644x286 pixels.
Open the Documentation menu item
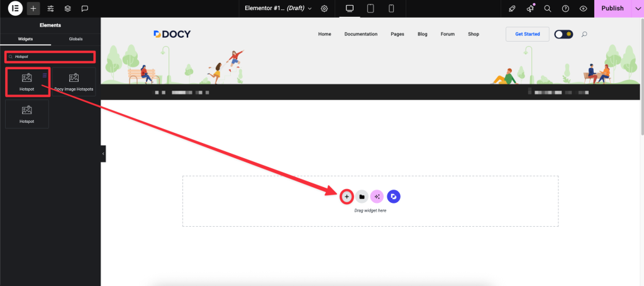tap(361, 34)
